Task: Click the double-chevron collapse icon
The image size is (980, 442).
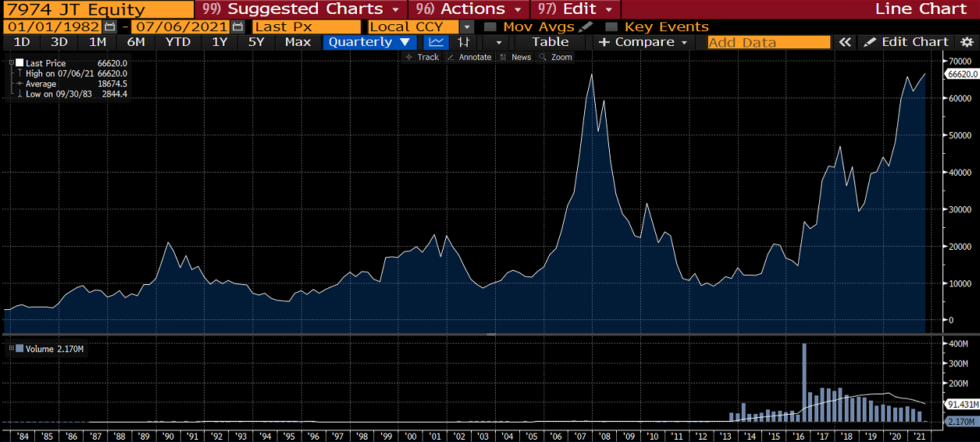Action: coord(844,42)
